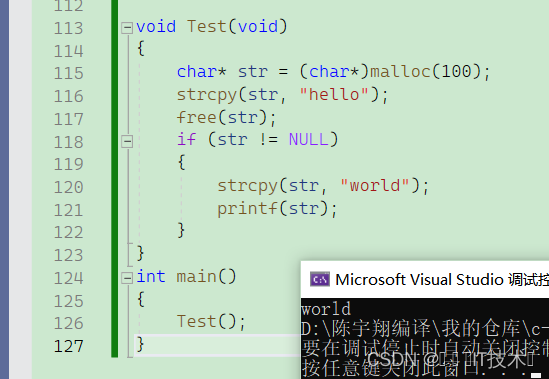The height and width of the screenshot is (379, 549).
Task: Click the free(str) statement
Action: click(x=226, y=117)
